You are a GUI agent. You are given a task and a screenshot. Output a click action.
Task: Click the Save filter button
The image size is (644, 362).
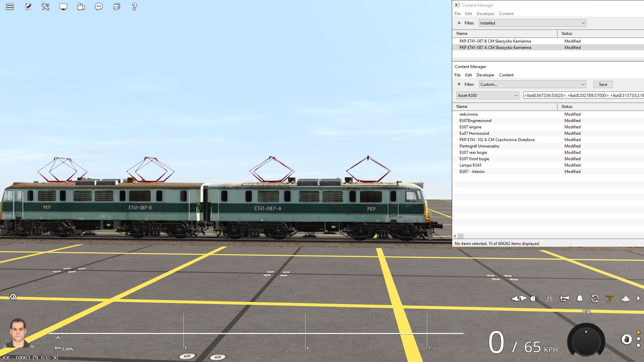603,84
